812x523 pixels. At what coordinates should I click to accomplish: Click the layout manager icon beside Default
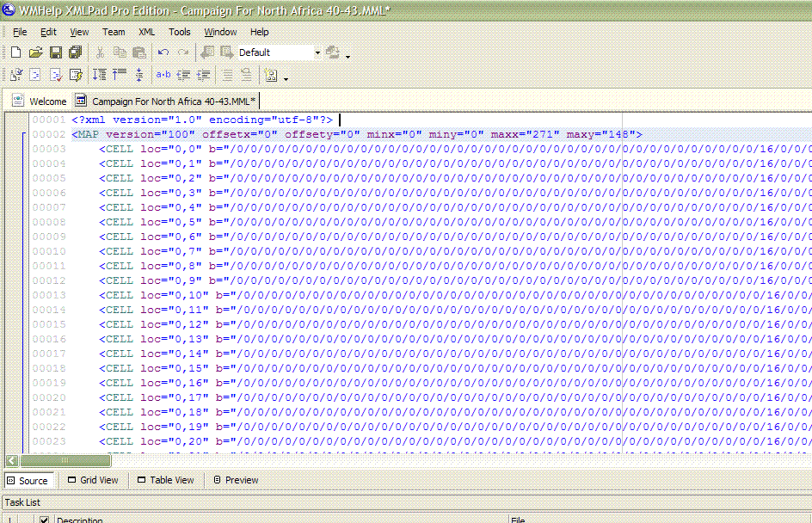pyautogui.click(x=333, y=52)
